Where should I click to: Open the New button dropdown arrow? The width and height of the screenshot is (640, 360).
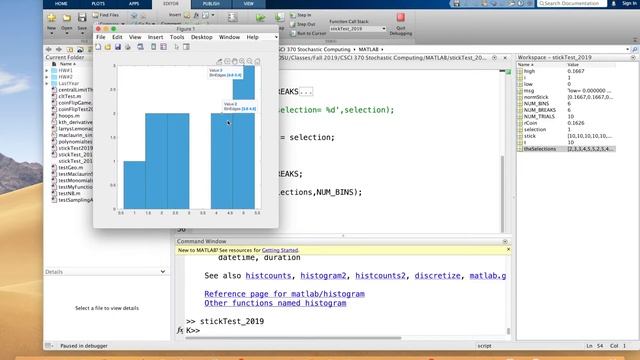pyautogui.click(x=51, y=33)
